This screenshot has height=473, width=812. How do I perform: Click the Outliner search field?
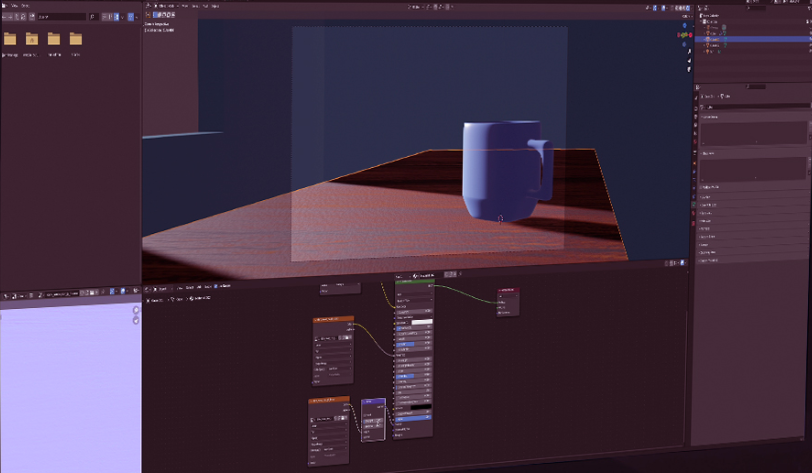click(755, 8)
